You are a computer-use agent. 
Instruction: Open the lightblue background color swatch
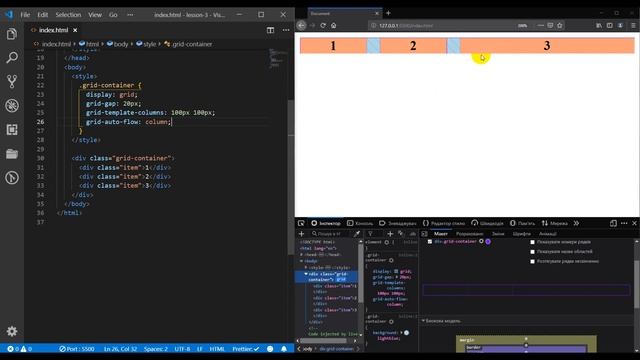[406, 333]
